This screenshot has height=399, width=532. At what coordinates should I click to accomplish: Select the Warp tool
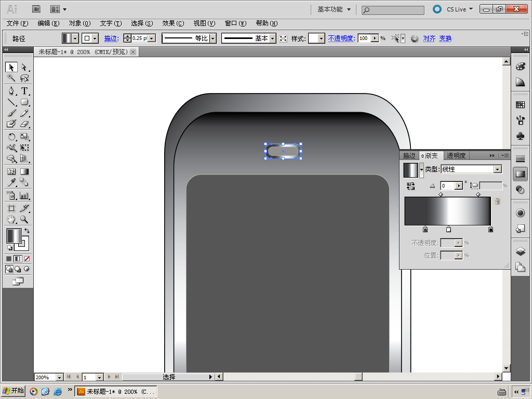tap(11, 148)
